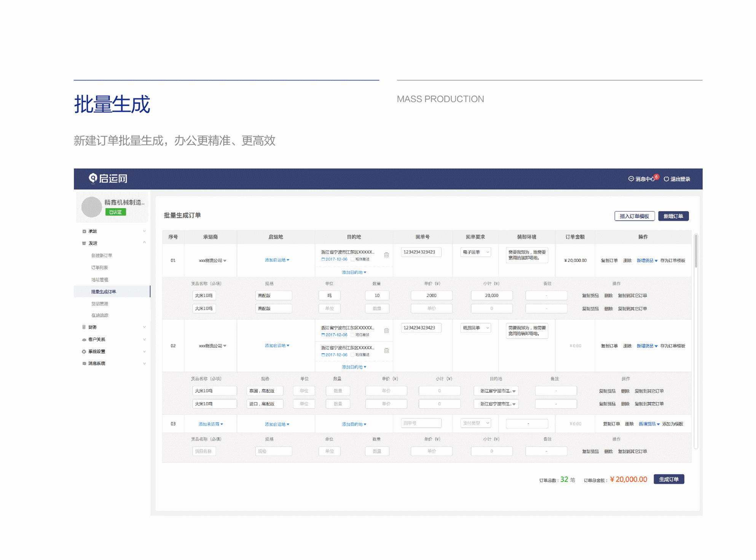The image size is (756, 560).
Task: Open xxx物流公司 carrier dropdown in order 02
Action: point(212,346)
